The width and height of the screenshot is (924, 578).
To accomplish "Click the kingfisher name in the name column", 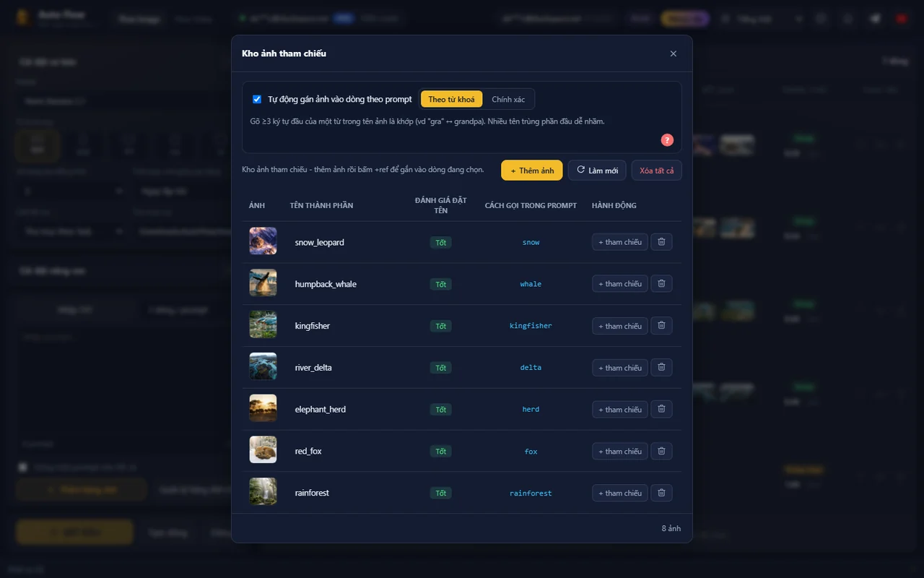I will click(x=313, y=326).
